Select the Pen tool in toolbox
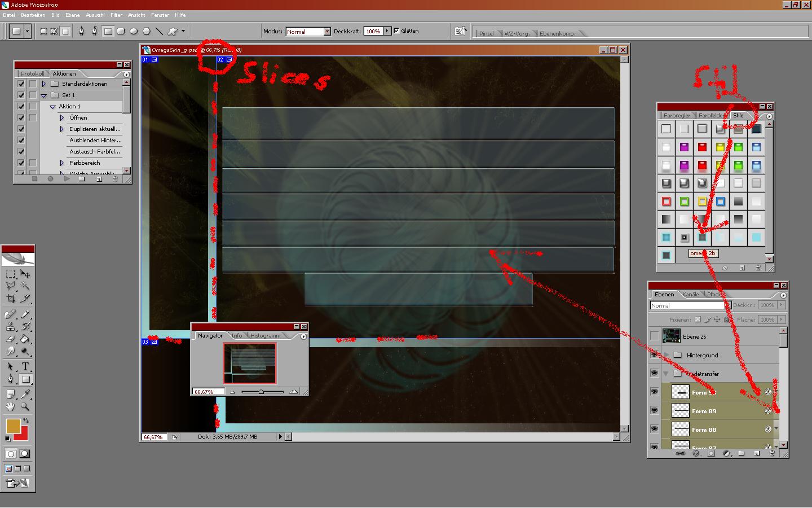812x508 pixels. pyautogui.click(x=10, y=379)
